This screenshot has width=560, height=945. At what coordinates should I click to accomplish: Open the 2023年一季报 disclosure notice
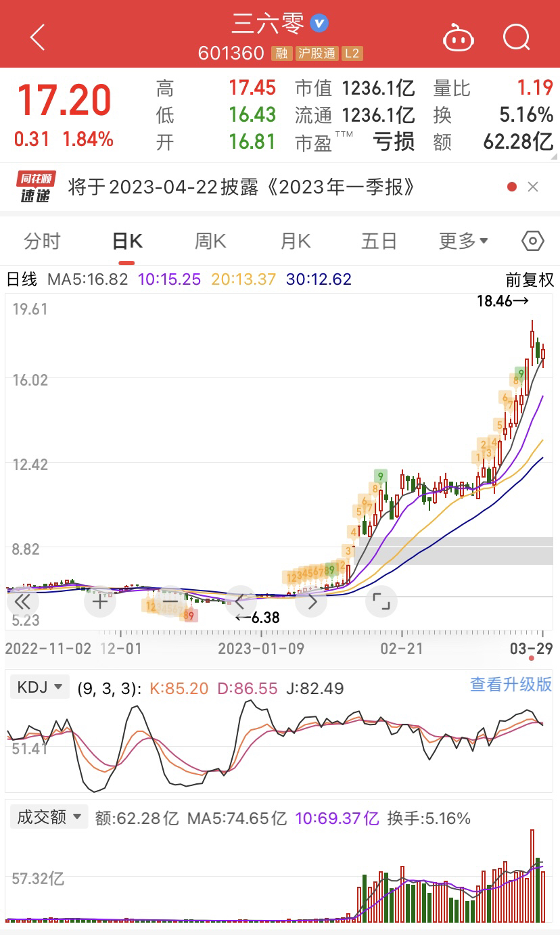[242, 187]
